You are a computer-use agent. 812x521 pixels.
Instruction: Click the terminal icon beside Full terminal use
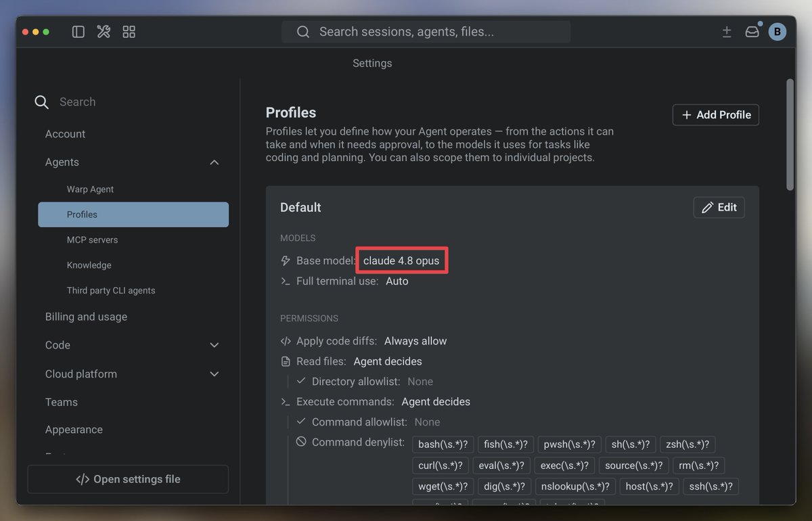286,281
